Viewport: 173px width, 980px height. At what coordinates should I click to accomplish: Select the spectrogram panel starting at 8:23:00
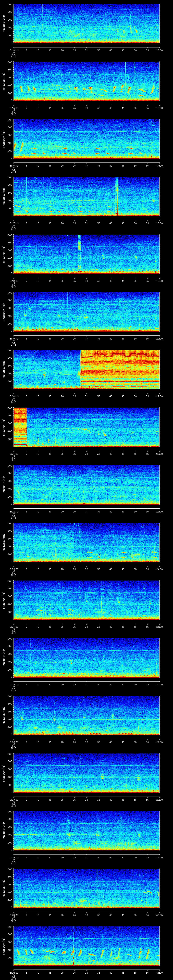click(86, 542)
